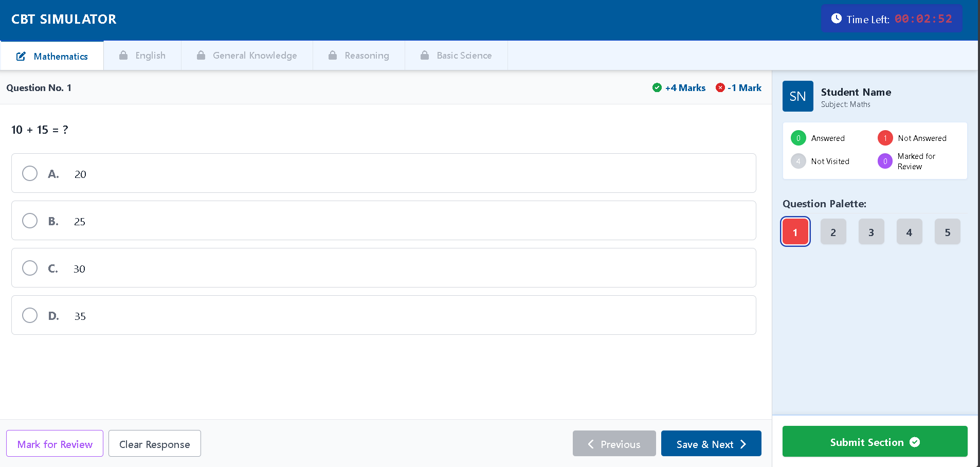Click the '-1 Mark' label
This screenshot has width=980, height=467.
745,88
